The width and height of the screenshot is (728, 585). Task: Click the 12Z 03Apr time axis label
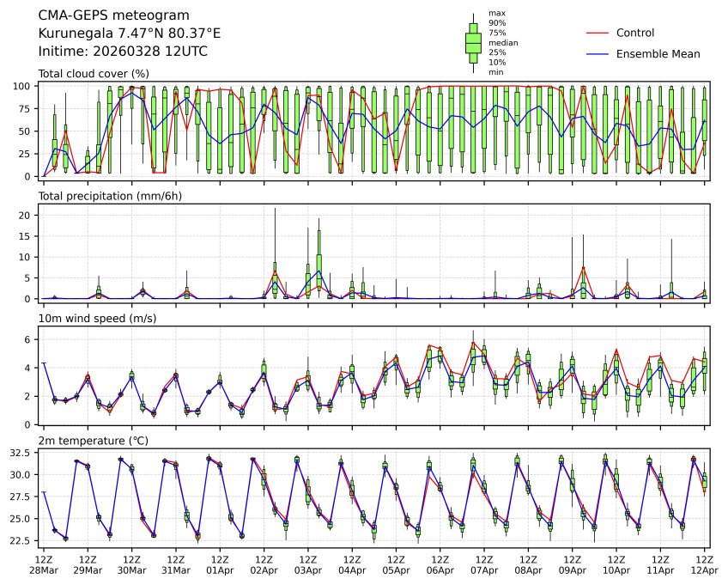pos(308,564)
